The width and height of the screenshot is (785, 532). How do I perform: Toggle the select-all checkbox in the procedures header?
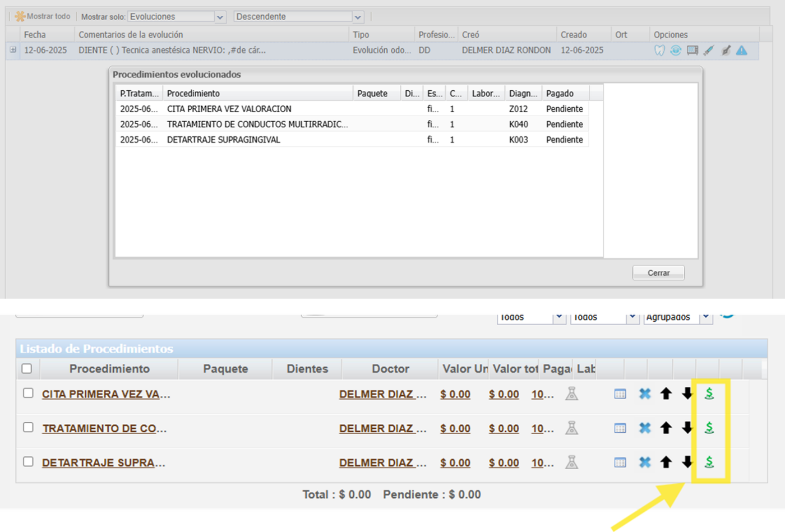coord(26,369)
